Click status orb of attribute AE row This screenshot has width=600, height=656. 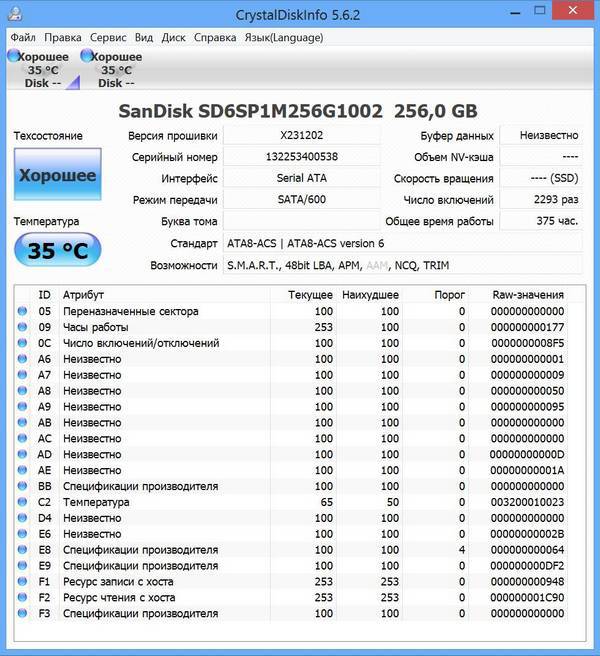pos(23,470)
